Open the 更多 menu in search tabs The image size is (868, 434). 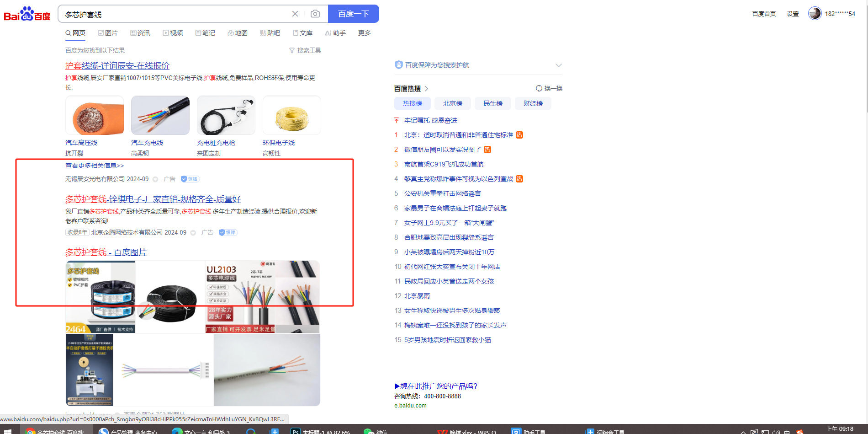(x=364, y=33)
